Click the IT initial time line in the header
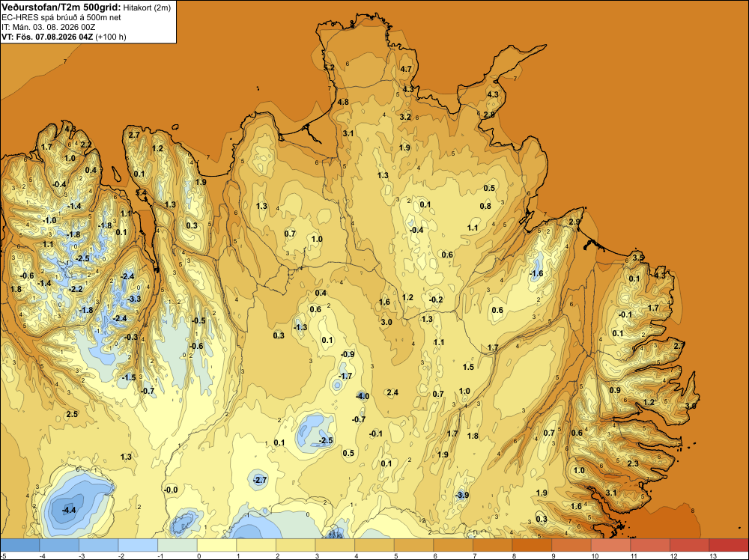The width and height of the screenshot is (749, 560). tap(48, 27)
